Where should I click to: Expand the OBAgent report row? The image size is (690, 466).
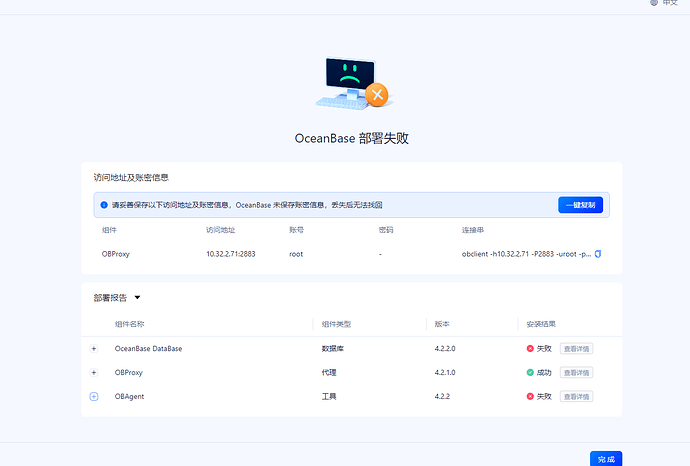pyautogui.click(x=94, y=396)
